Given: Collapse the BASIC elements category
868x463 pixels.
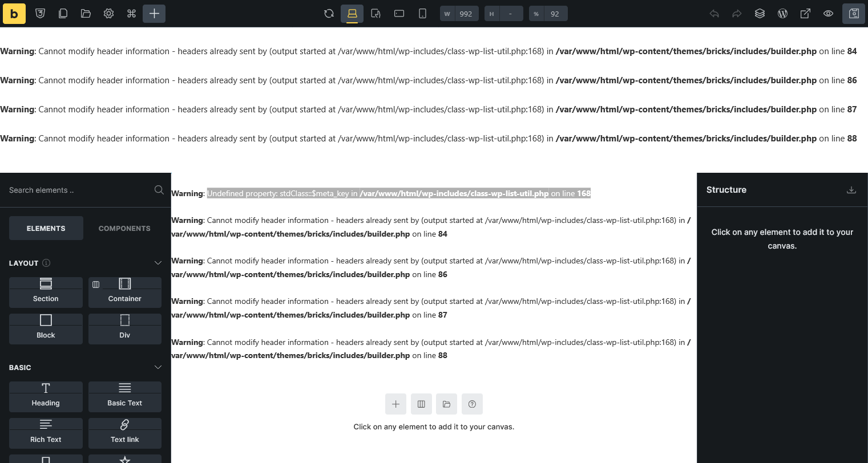Looking at the screenshot, I should pyautogui.click(x=158, y=367).
